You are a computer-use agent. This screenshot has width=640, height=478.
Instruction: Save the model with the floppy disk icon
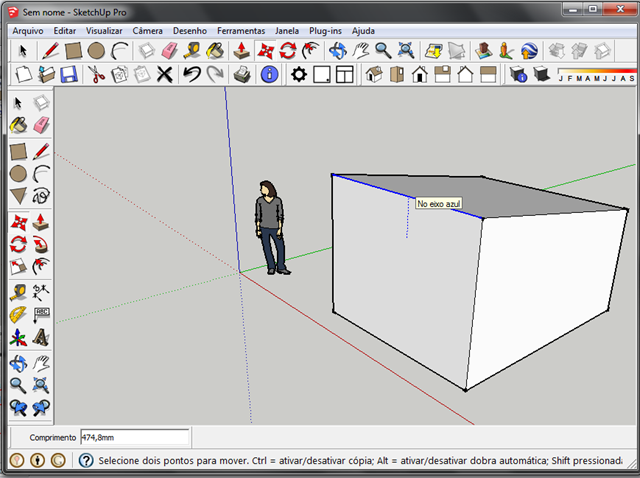(x=69, y=75)
